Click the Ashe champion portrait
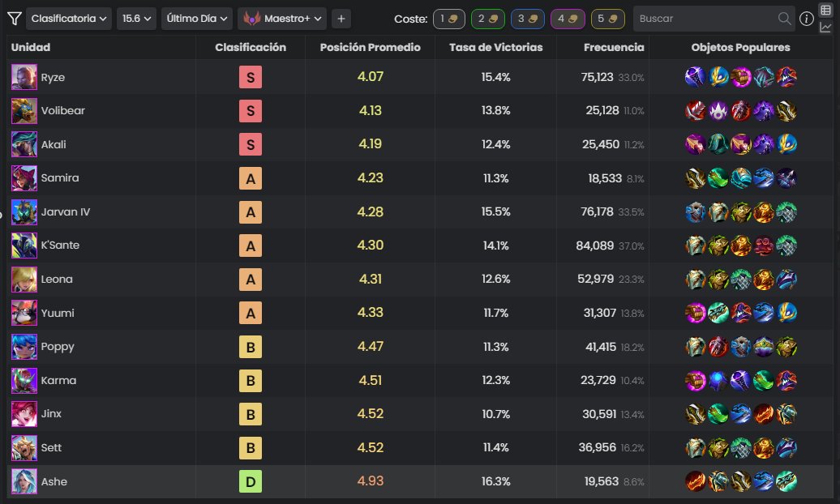 (24, 481)
